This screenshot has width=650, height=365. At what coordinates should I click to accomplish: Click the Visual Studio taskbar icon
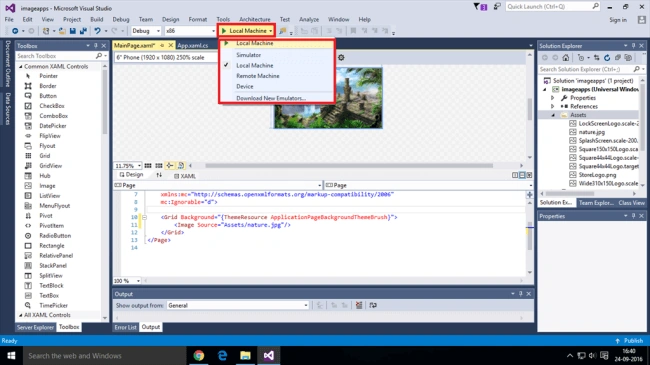(269, 355)
